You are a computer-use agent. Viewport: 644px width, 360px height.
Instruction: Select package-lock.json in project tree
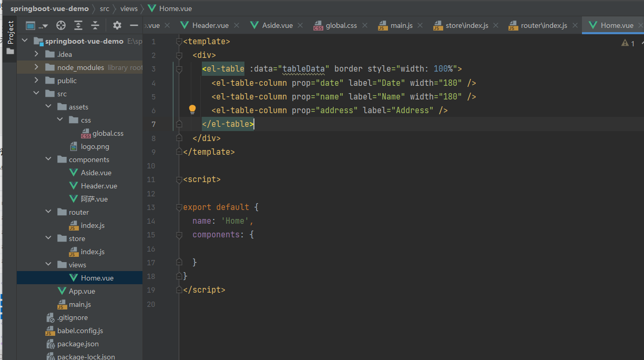tap(80, 356)
